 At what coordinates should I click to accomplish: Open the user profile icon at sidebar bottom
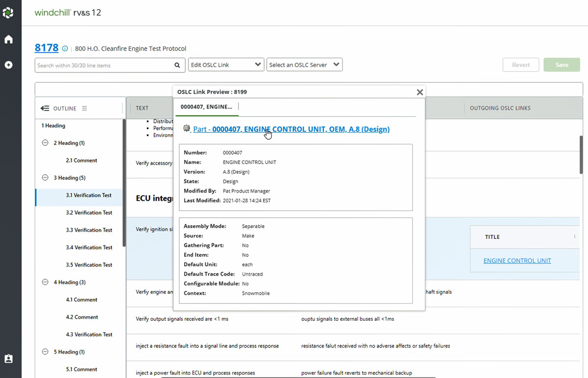[x=8, y=359]
